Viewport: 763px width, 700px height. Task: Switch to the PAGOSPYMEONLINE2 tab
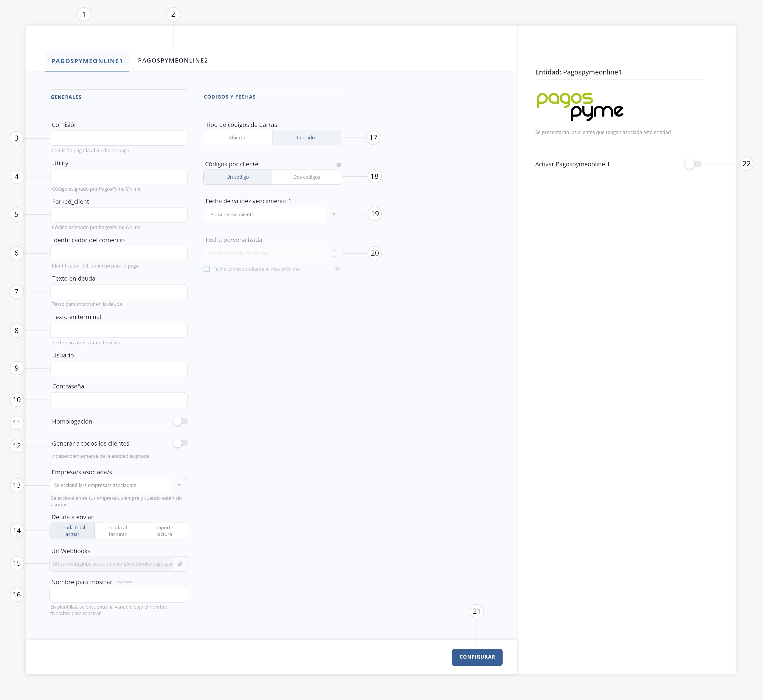[x=173, y=60]
